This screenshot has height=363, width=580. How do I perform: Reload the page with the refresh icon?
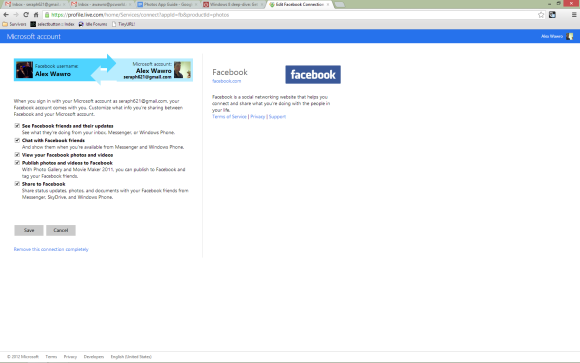pyautogui.click(x=26, y=15)
